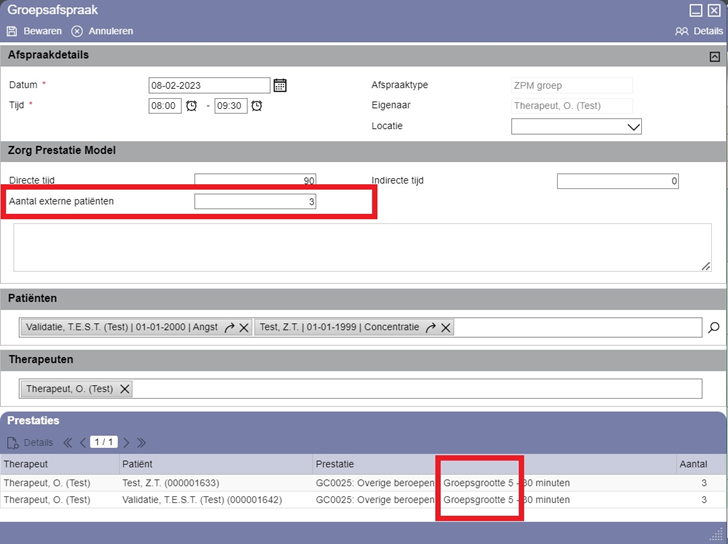Image resolution: width=728 pixels, height=544 pixels.
Task: Sort by the Prestatie column header
Action: coord(335,464)
